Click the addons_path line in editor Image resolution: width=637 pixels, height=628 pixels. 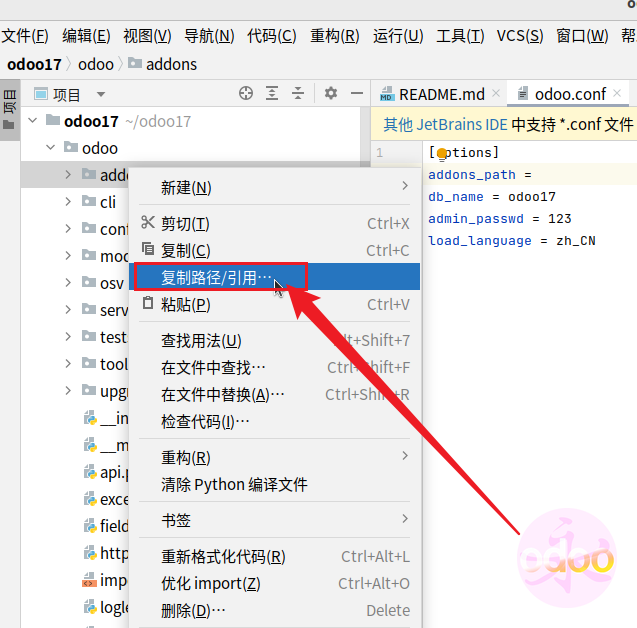tap(472, 175)
